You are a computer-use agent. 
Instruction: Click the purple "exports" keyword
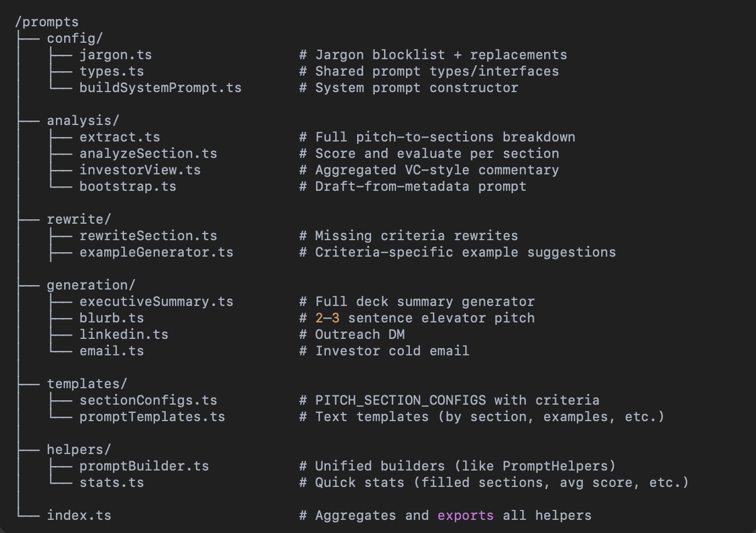(465, 515)
